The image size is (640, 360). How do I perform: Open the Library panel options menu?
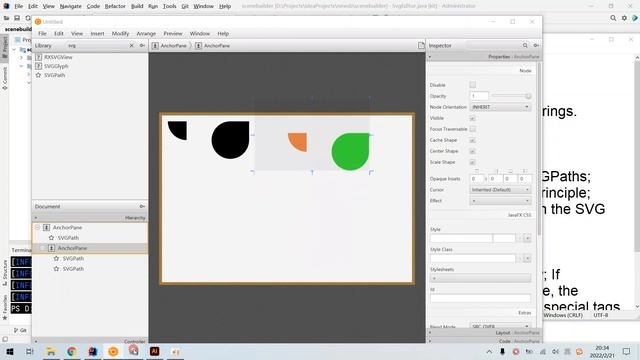(x=142, y=46)
